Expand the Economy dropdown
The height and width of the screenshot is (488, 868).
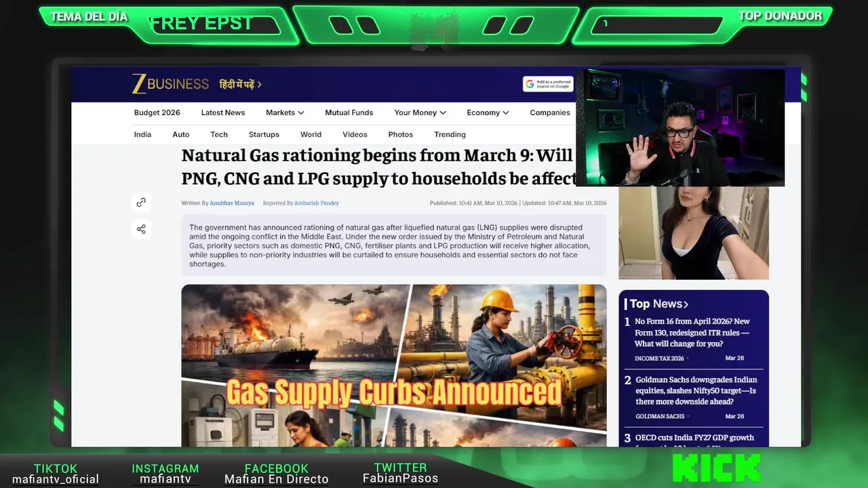coord(488,113)
